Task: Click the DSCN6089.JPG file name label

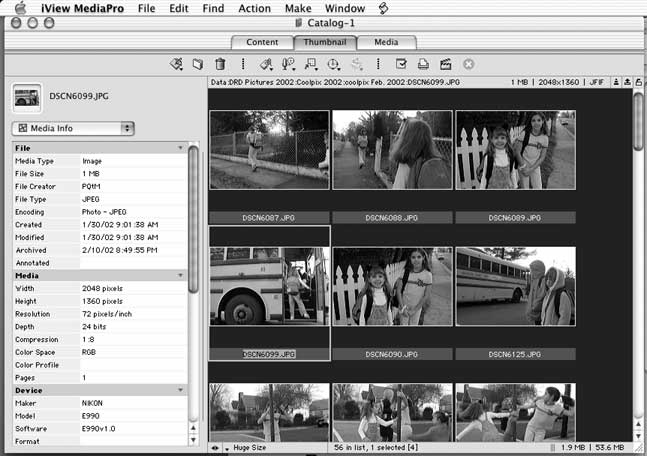Action: tap(515, 217)
